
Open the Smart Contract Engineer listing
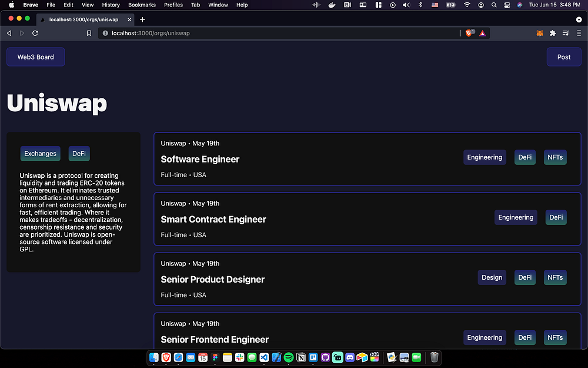click(213, 219)
